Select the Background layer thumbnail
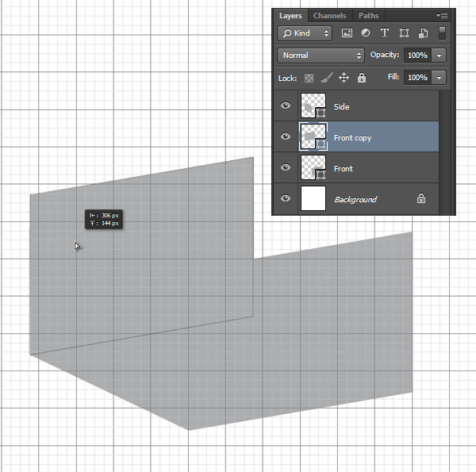This screenshot has width=476, height=472. (313, 198)
